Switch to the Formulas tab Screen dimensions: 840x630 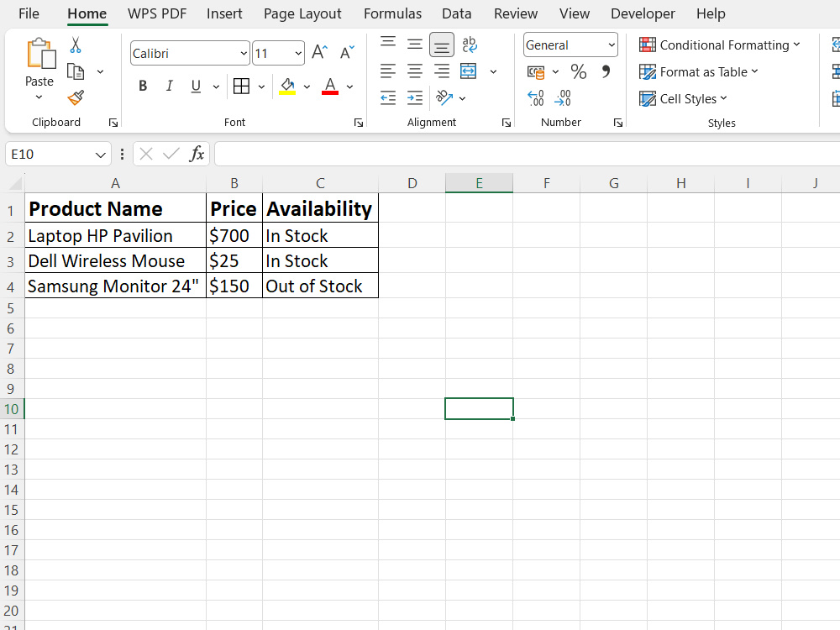click(x=392, y=13)
